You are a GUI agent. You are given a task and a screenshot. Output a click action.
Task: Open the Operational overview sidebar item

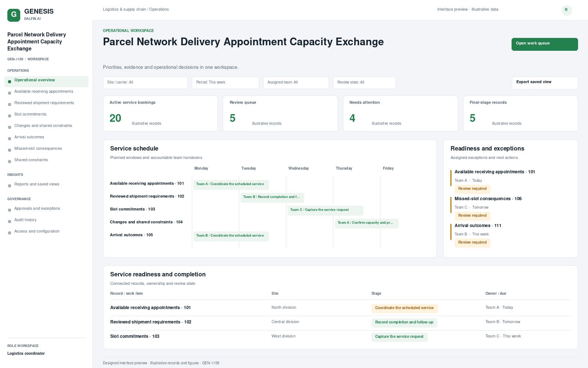tap(46, 82)
